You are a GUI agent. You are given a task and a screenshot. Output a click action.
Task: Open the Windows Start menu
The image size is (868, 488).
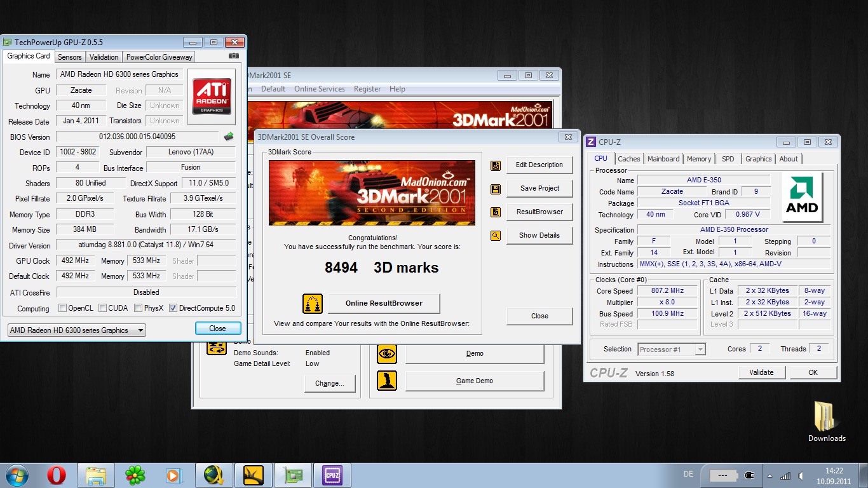pos(16,475)
